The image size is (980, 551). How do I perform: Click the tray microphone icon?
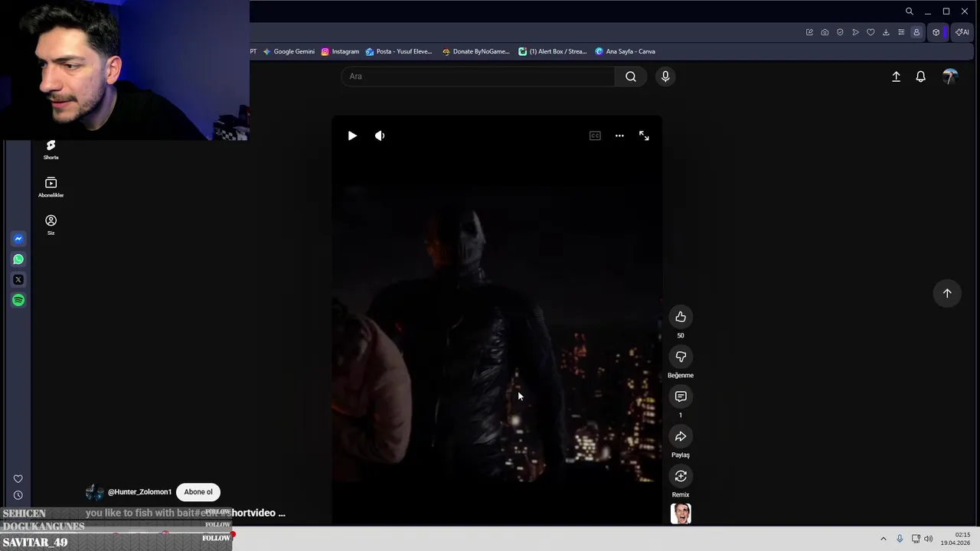(900, 539)
